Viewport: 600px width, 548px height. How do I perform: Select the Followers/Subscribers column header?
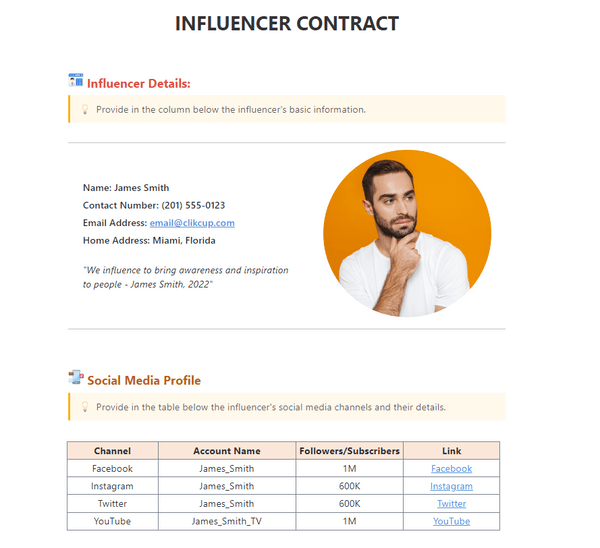point(350,451)
